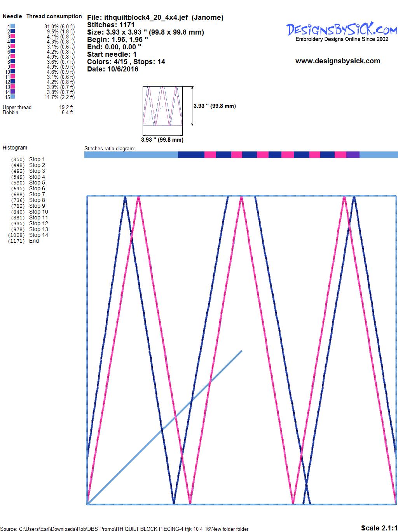Image resolution: width=398 pixels, height=532 pixels.
Task: Click first light blue segment of ratio bar
Action: [x=131, y=155]
